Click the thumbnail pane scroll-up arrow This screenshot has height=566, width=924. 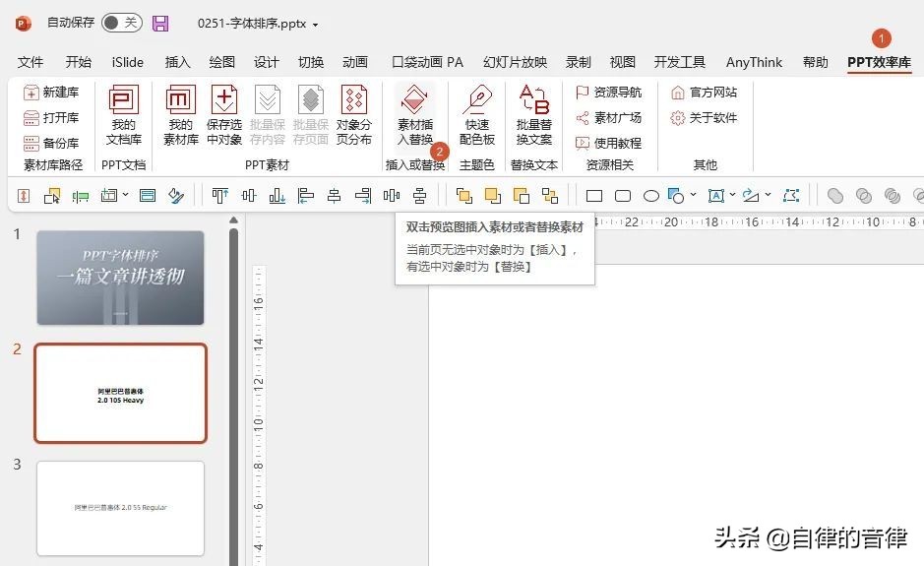(x=233, y=220)
